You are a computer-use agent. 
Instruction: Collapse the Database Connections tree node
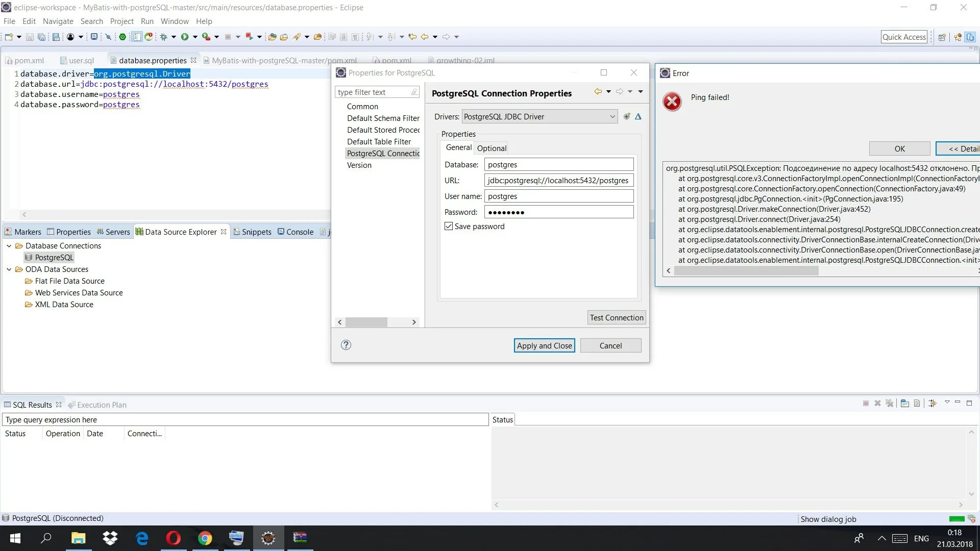pos(9,246)
